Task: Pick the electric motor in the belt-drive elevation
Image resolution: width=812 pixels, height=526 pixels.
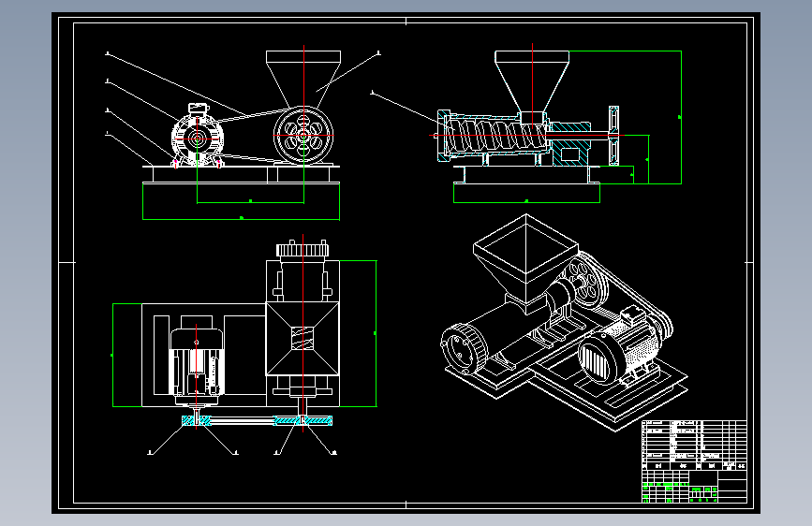Action: (x=198, y=135)
